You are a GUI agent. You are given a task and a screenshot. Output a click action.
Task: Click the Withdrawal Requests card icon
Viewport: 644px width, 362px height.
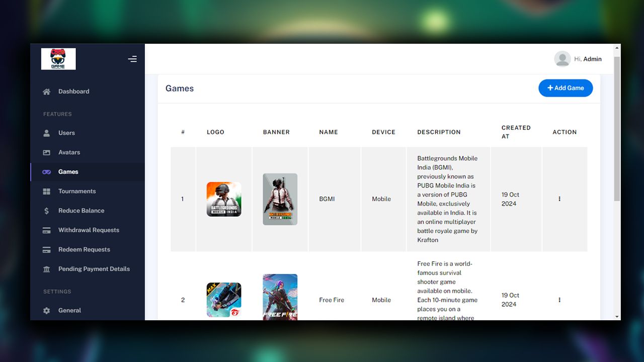coord(47,230)
